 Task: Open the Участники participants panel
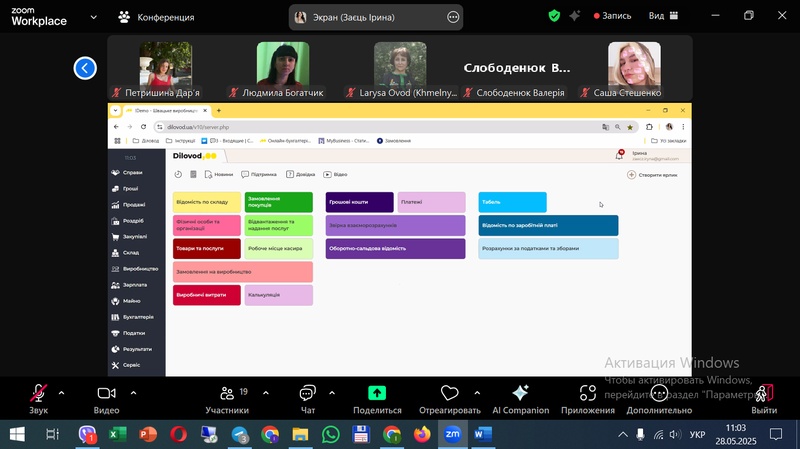point(228,400)
